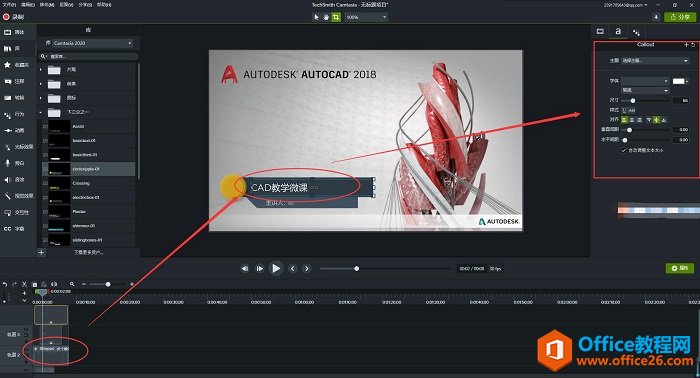Toggle the underline style button
The height and width of the screenshot is (378, 700).
coord(625,110)
